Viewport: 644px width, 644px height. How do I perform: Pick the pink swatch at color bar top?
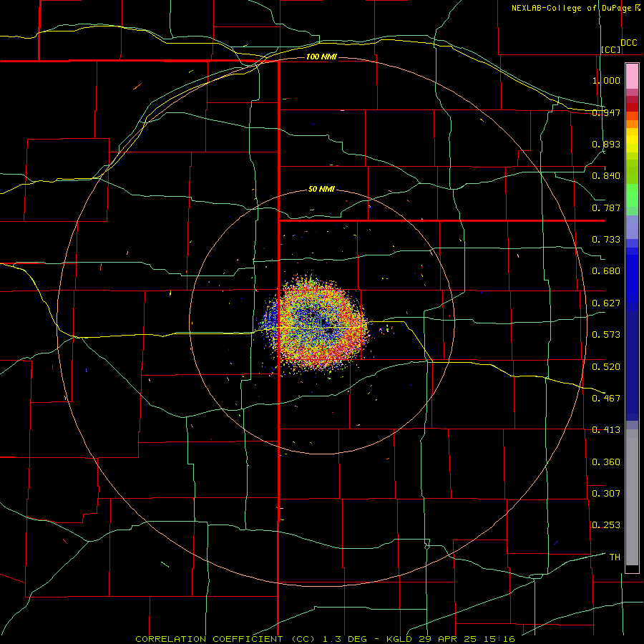(632, 77)
